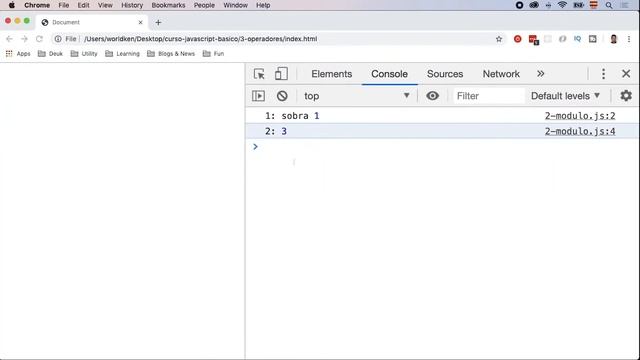
Task: Open the Window menu
Action: (236, 5)
